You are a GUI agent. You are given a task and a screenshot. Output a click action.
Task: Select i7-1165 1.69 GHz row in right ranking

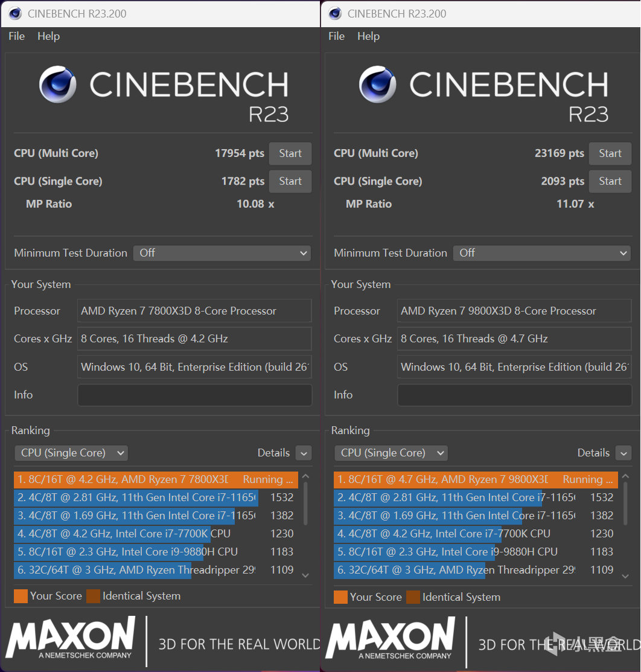(476, 516)
